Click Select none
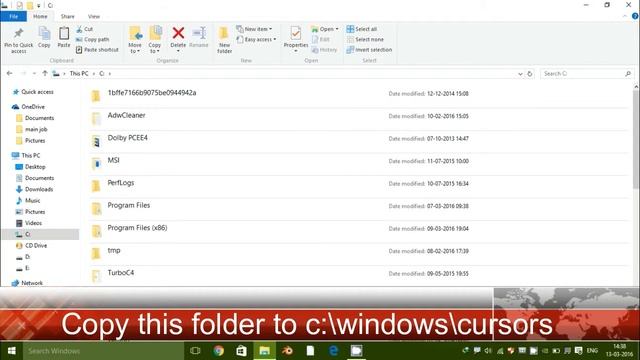This screenshot has width=640, height=360. (x=365, y=40)
